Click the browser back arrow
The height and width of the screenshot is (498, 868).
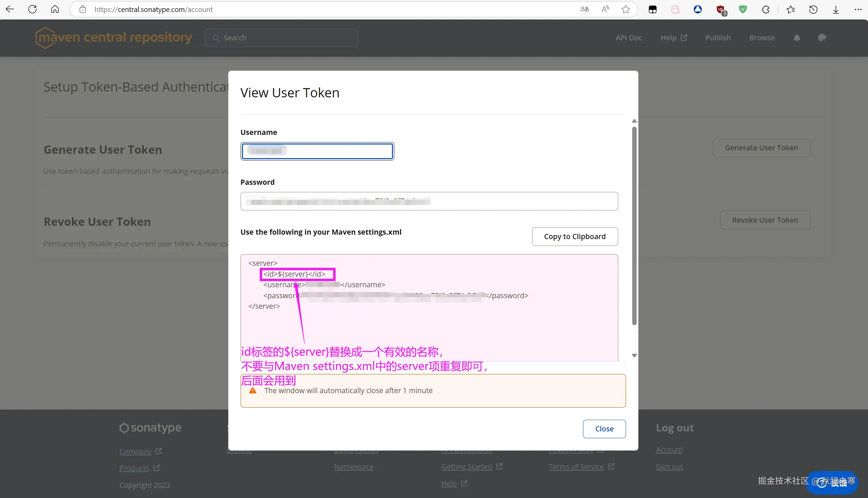click(x=10, y=9)
